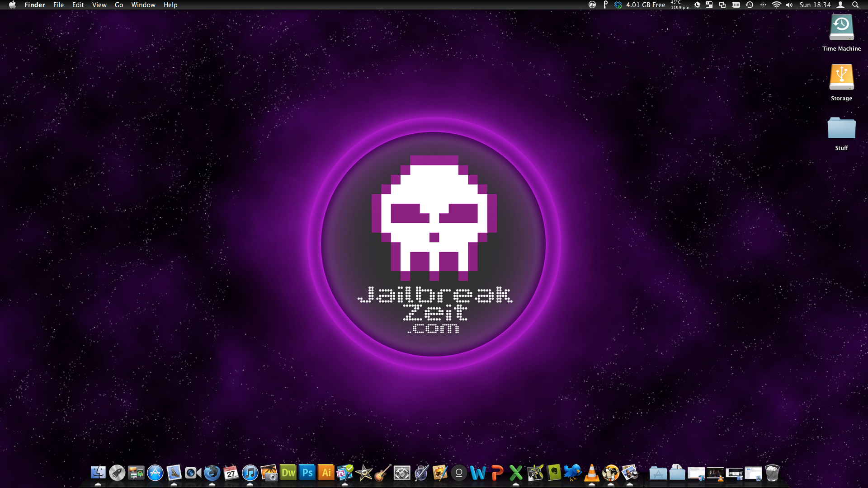Launch FaceTime camera icon in dock
The height and width of the screenshot is (488, 868).
pyautogui.click(x=193, y=473)
